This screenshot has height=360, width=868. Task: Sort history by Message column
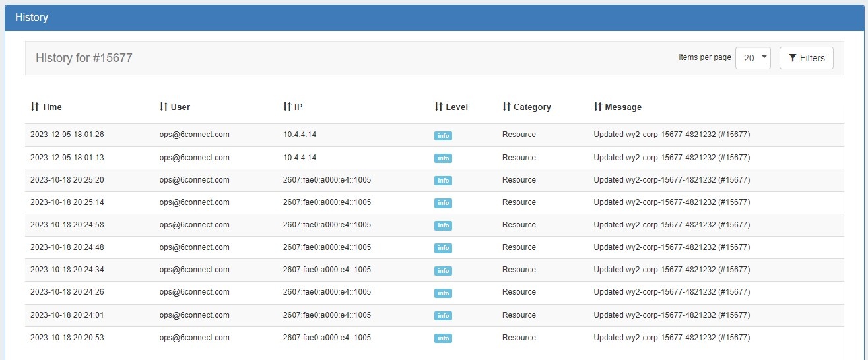pos(618,107)
